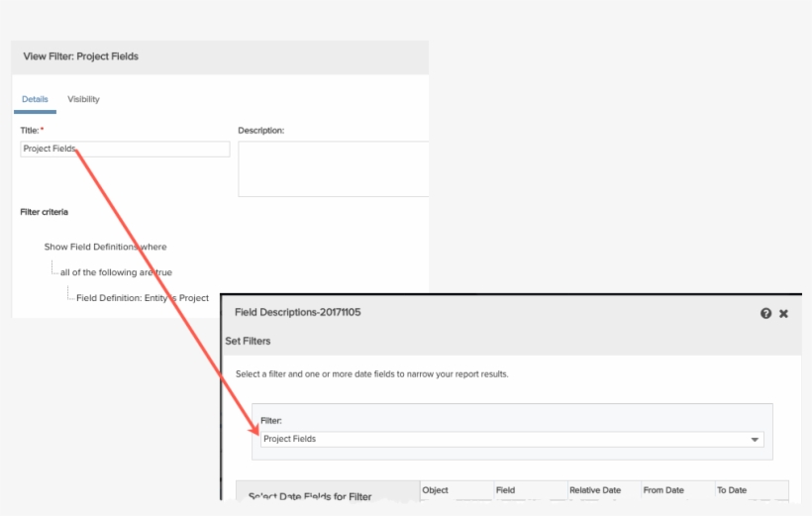Image resolution: width=812 pixels, height=516 pixels.
Task: Select the Details tab
Action: [x=35, y=99]
